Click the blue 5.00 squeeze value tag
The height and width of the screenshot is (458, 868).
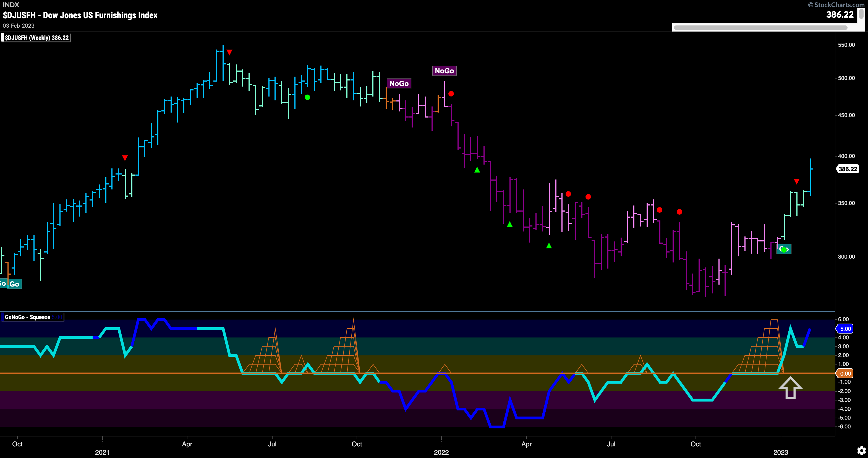(x=845, y=329)
